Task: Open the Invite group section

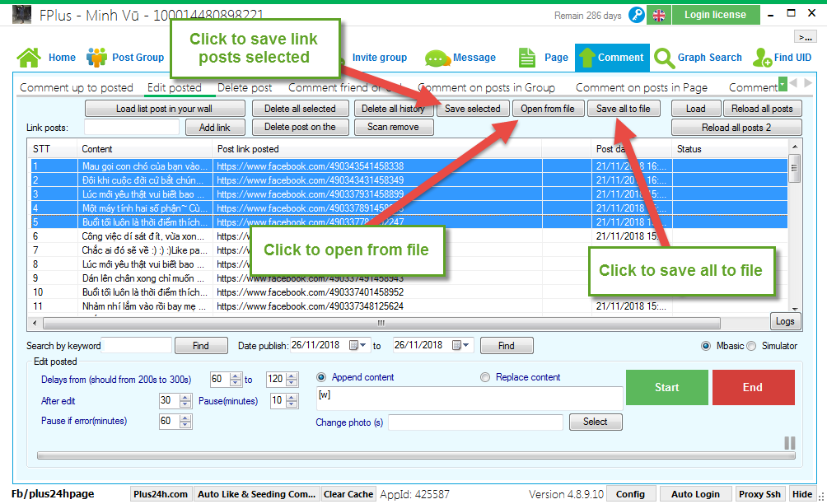Action: tap(380, 58)
